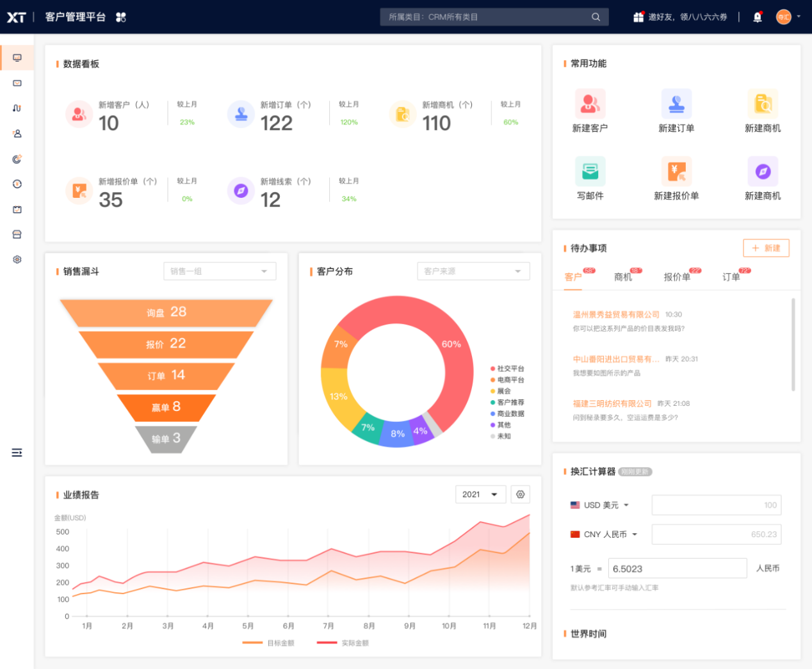Click the settings gear in the sidebar
This screenshot has width=812, height=669.
[x=17, y=259]
